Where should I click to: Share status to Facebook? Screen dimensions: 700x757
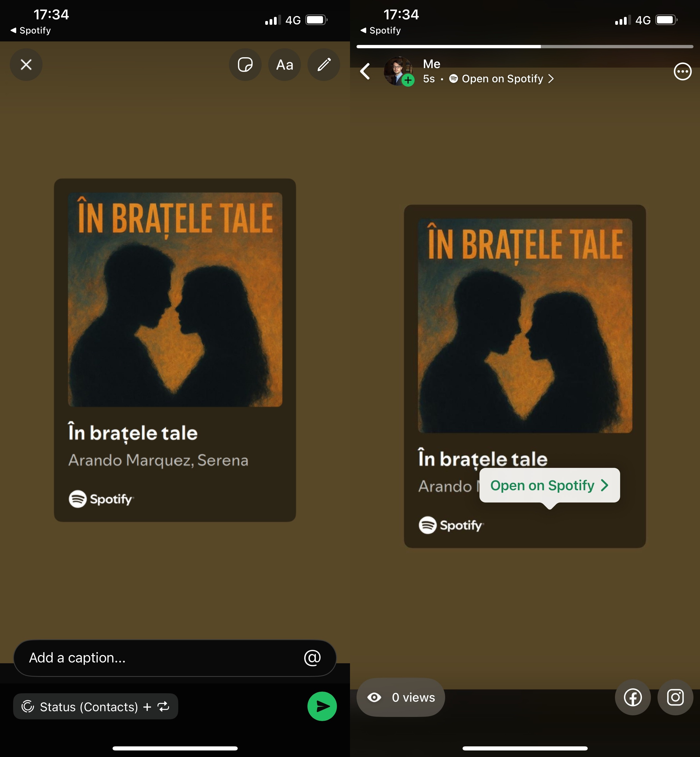(x=633, y=697)
